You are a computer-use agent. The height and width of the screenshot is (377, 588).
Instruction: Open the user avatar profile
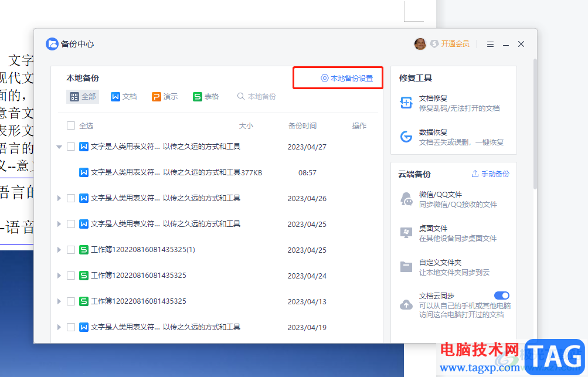(x=420, y=44)
